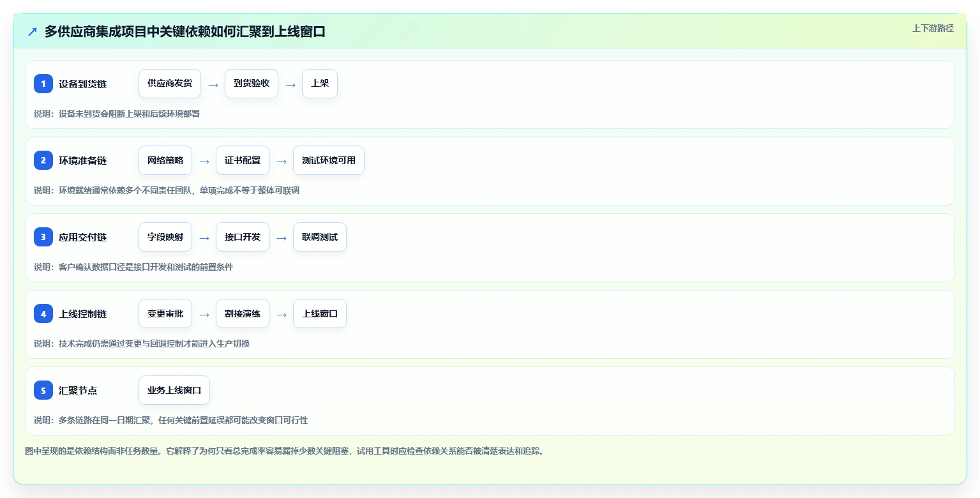Click the note 客户确认数据口径是接口开发
The image size is (980, 498).
tap(133, 267)
